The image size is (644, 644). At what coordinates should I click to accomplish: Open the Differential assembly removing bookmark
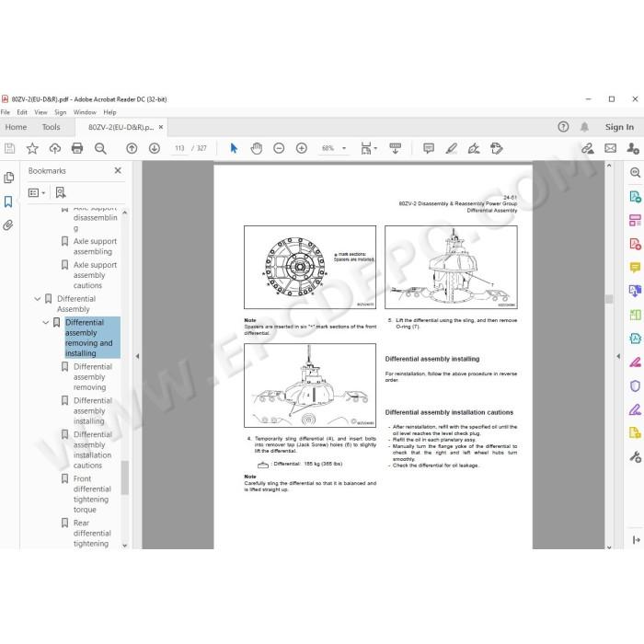pos(92,376)
